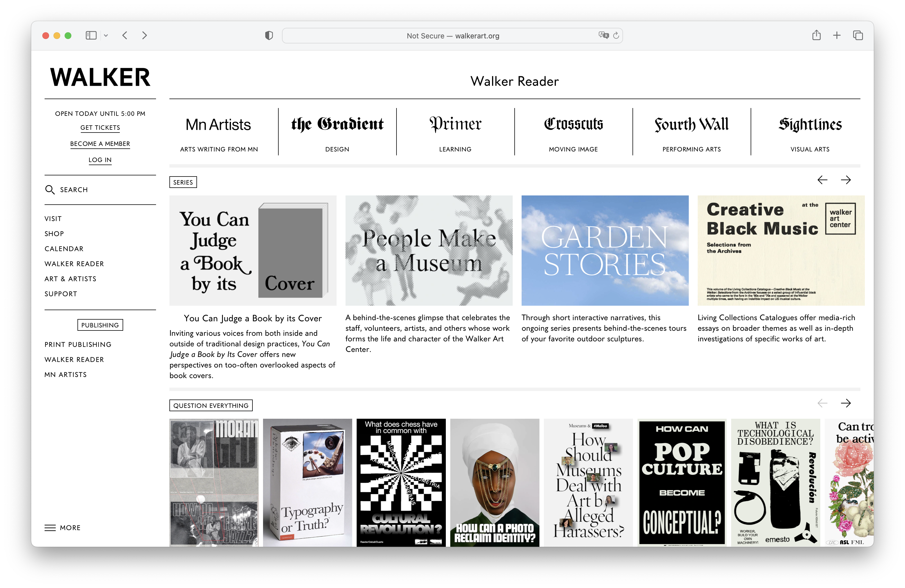
Task: Click the search magnifier icon
Action: click(x=50, y=190)
